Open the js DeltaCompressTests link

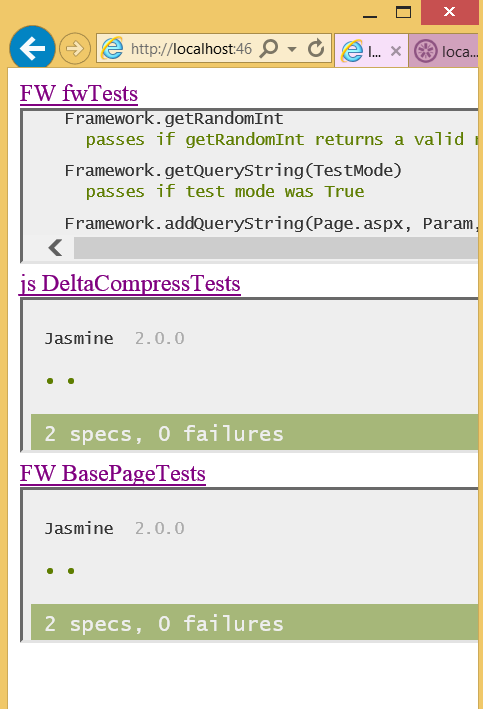pyautogui.click(x=129, y=284)
